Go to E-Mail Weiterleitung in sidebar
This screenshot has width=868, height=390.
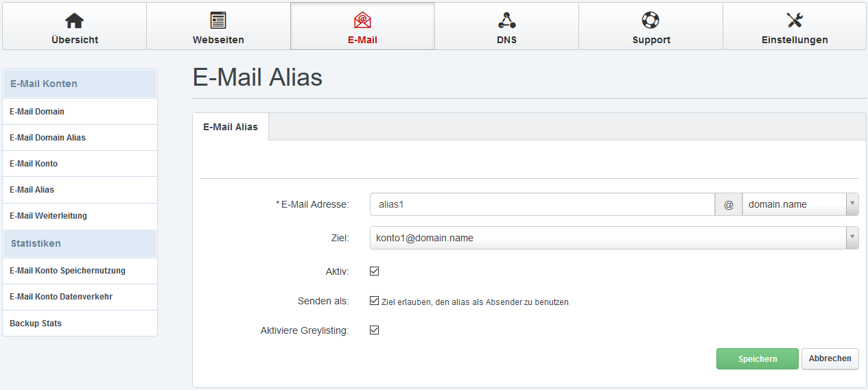click(x=48, y=216)
